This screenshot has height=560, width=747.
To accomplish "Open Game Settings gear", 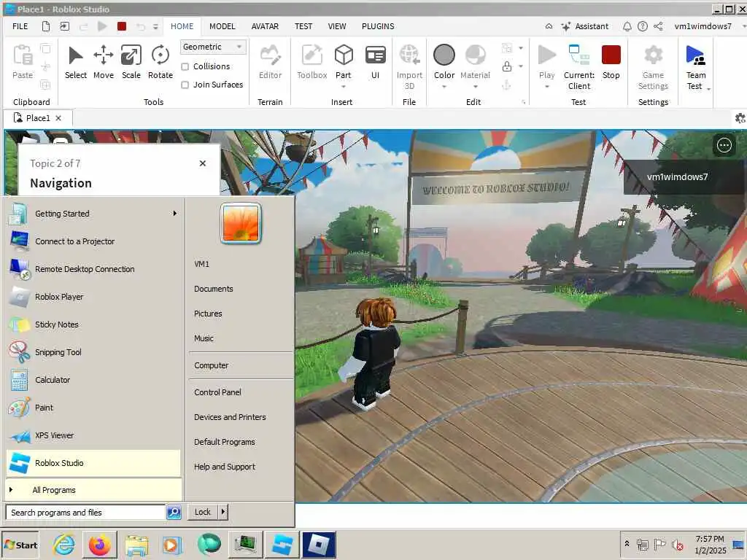I will coord(653,66).
